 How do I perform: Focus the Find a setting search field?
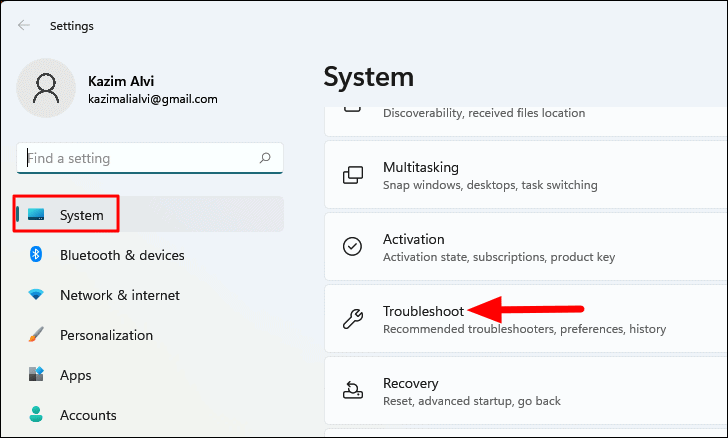[x=150, y=158]
